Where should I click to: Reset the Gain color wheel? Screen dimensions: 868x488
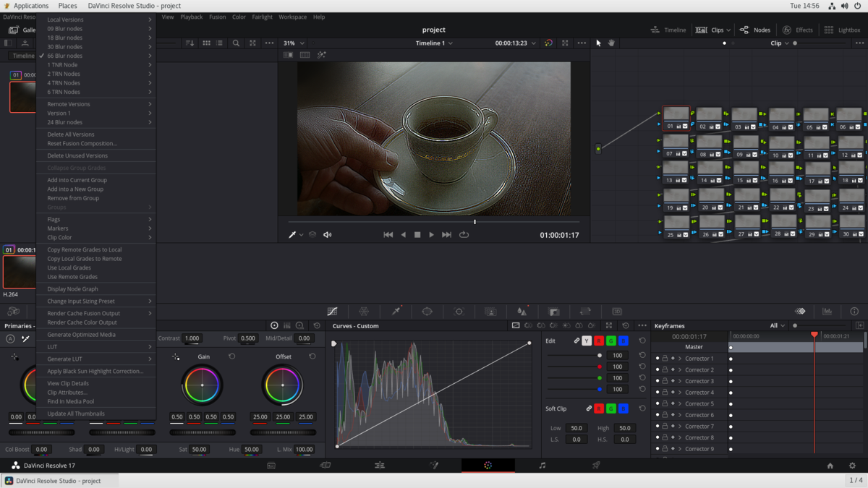point(231,356)
